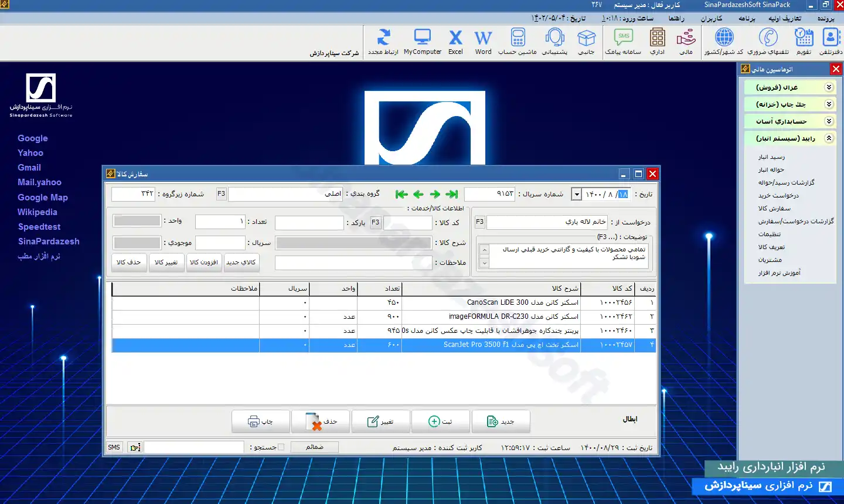Click the افزودن کالا button
This screenshot has height=504, width=844.
pos(203,262)
